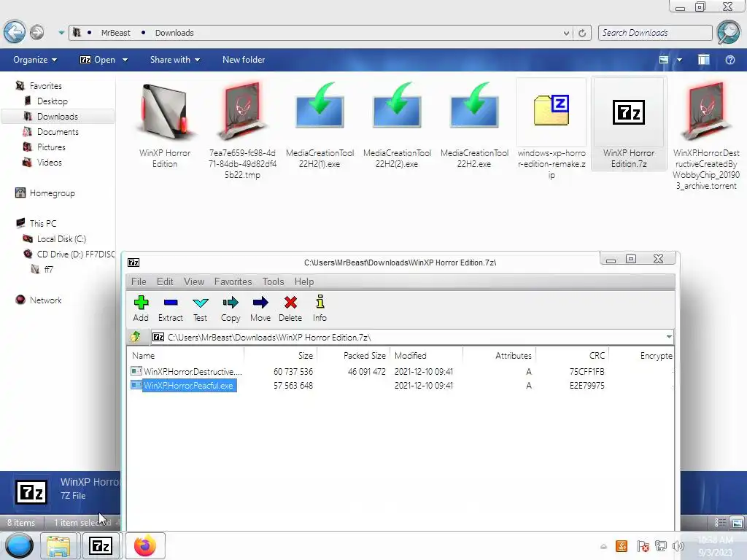Change the Explorer view icon

point(664,60)
